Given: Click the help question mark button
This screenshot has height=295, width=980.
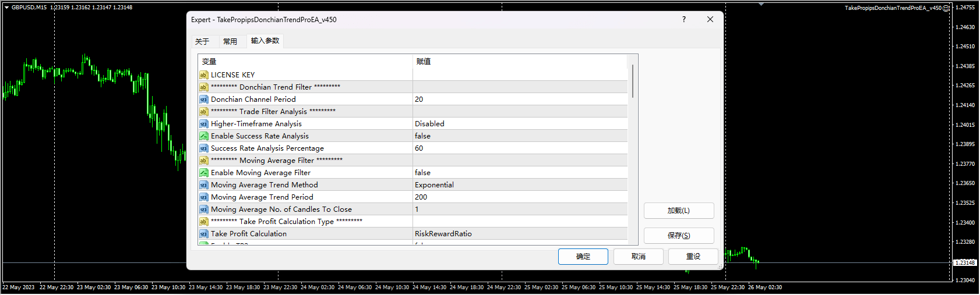Looking at the screenshot, I should pyautogui.click(x=684, y=19).
